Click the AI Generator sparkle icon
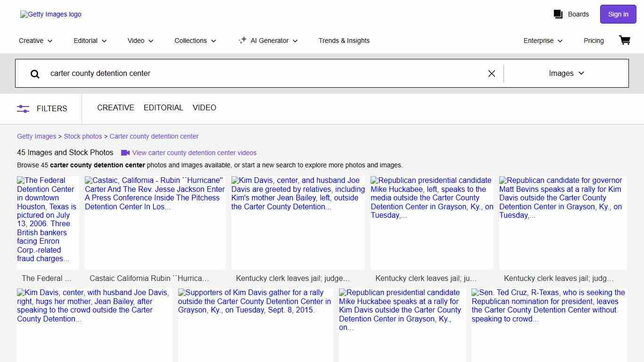The width and height of the screenshot is (644, 362). coord(242,41)
